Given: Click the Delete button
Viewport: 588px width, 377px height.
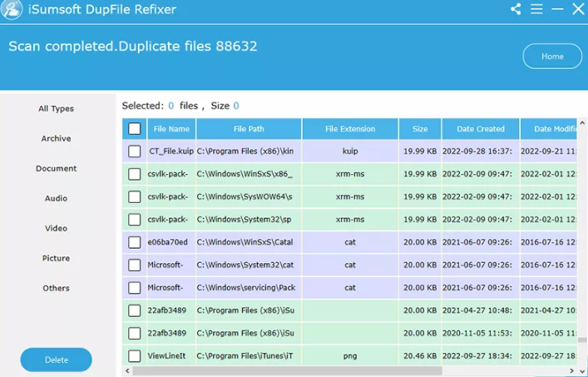Looking at the screenshot, I should coord(57,360).
